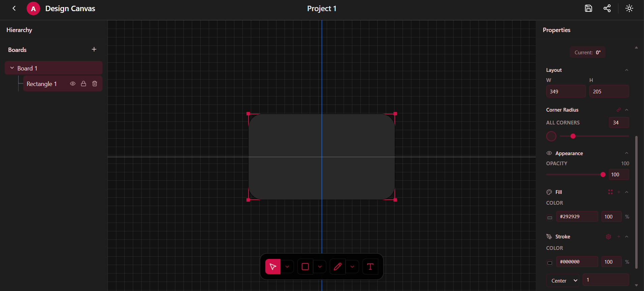Open the shape tool dropdown arrow

click(320, 267)
